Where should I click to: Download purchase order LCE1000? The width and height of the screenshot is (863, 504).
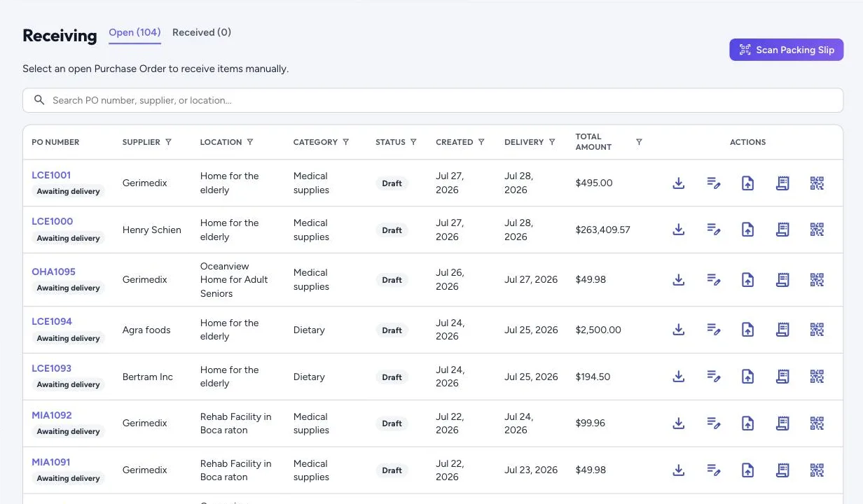pos(678,230)
